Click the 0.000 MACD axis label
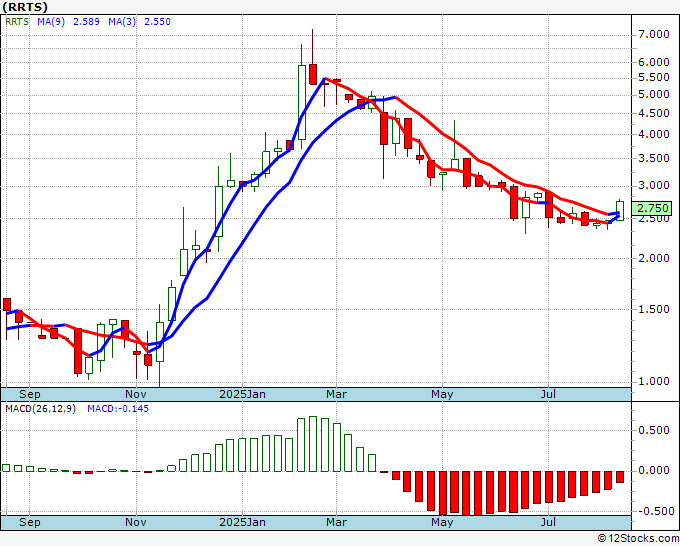This screenshot has height=546, width=680. click(654, 471)
